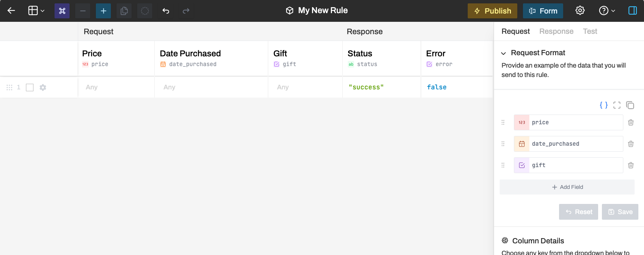Open the settings gear in top bar
The height and width of the screenshot is (255, 644).
tap(580, 11)
